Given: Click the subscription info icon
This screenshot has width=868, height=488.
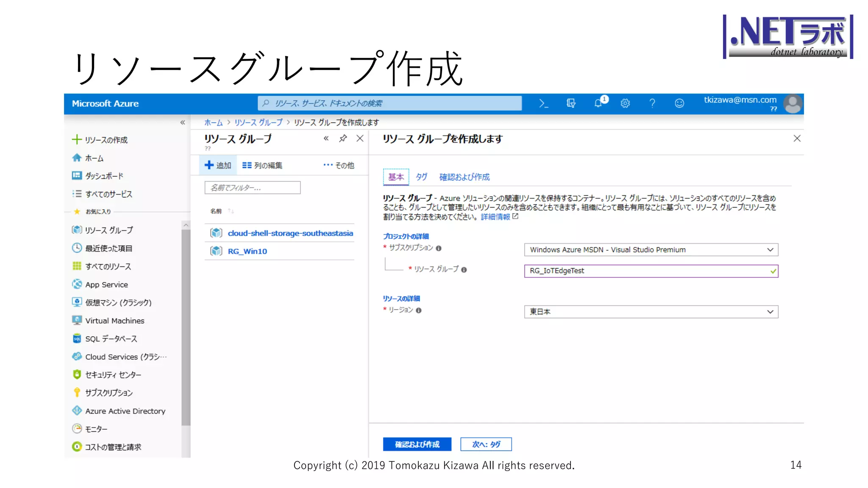Looking at the screenshot, I should click(x=439, y=249).
